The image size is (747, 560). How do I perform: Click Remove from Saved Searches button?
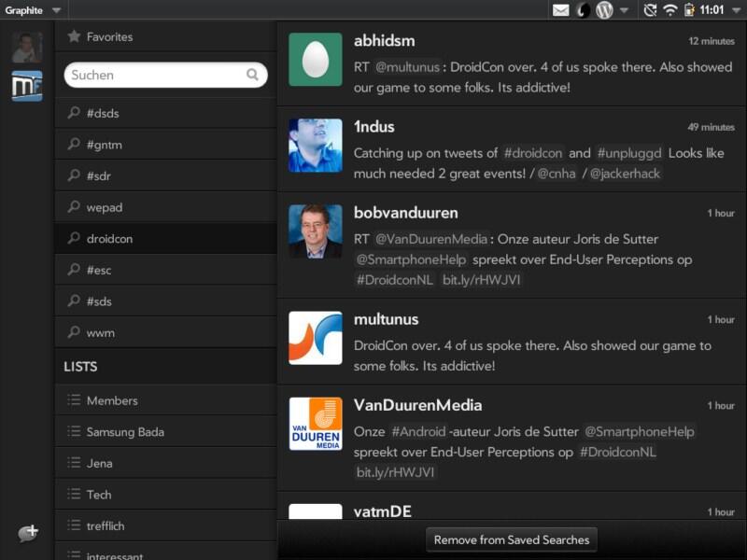511,540
